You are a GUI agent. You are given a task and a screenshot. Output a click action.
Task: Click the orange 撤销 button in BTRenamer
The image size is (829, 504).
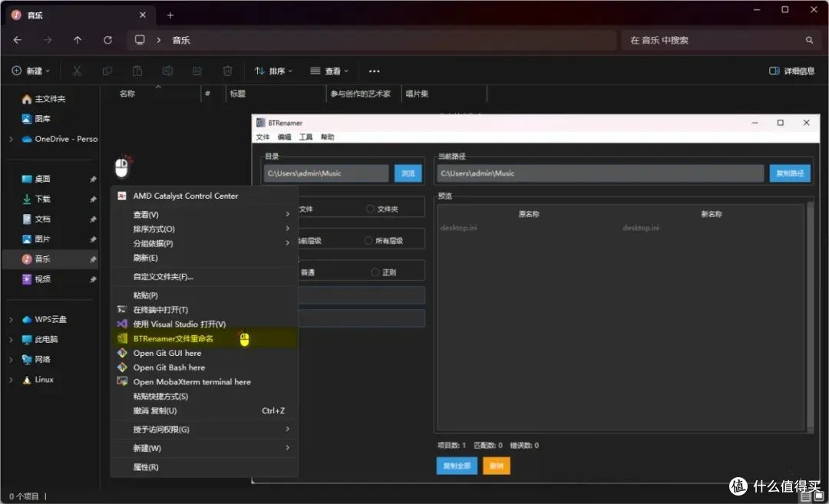click(x=497, y=466)
